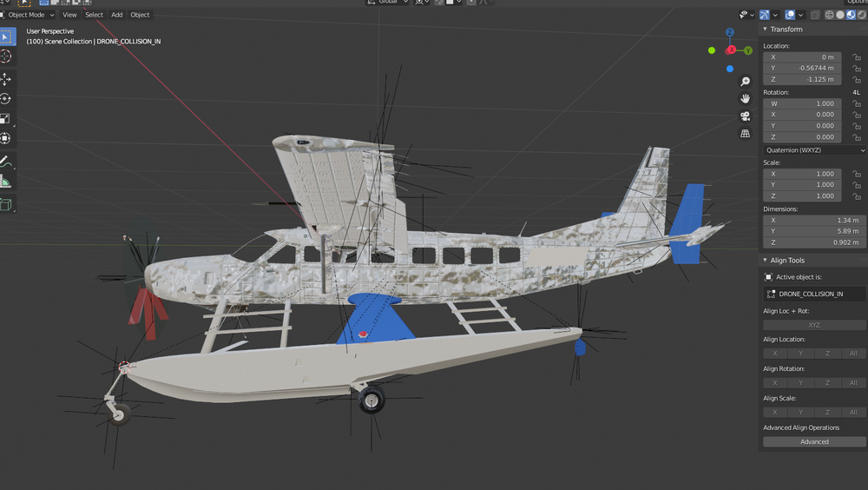Select the Select Box tool
Screen dimensions: 868x490
click(7, 36)
